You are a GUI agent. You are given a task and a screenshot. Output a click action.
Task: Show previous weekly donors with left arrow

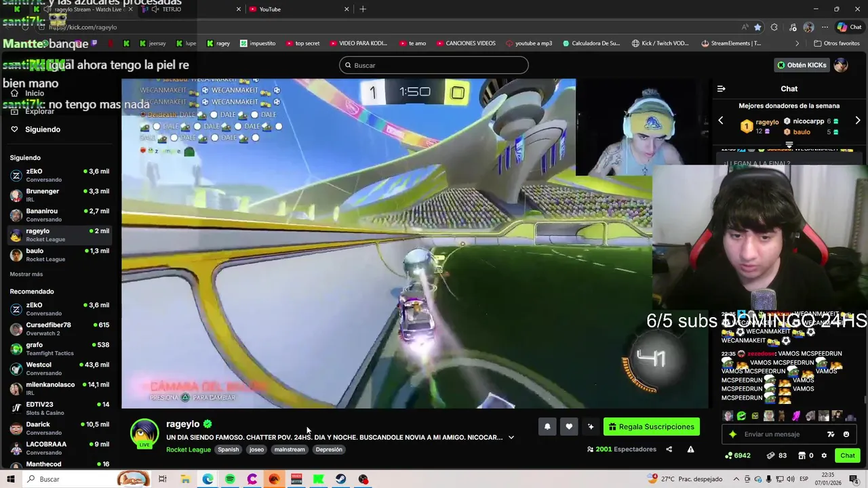click(x=721, y=121)
